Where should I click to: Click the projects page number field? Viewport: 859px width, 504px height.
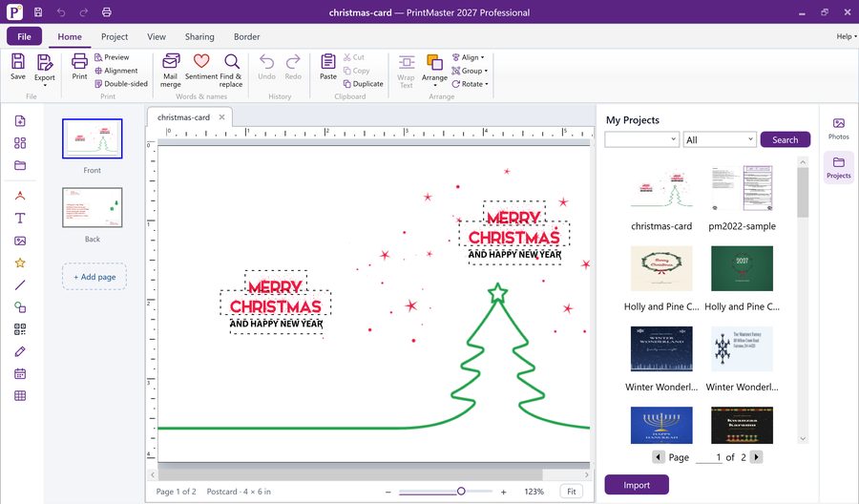coord(709,457)
